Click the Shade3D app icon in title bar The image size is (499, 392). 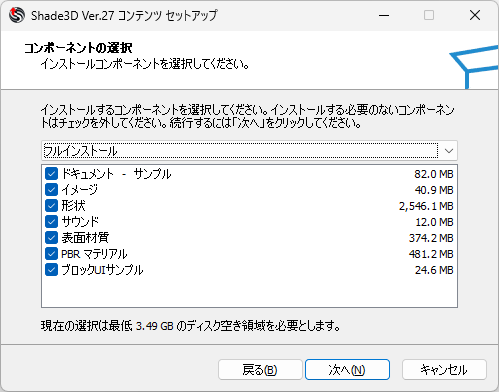pyautogui.click(x=17, y=15)
